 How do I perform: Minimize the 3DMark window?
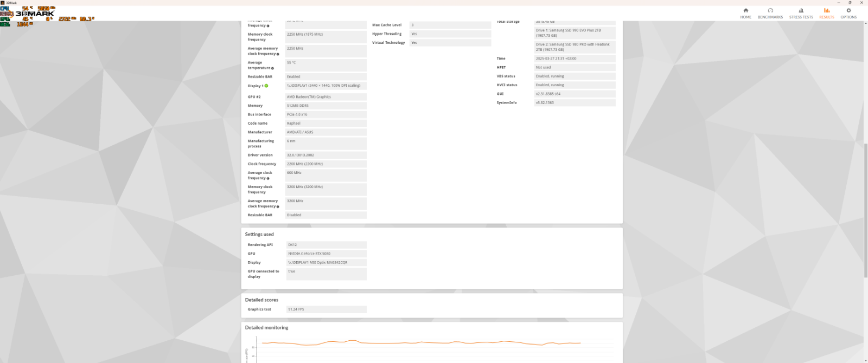[839, 3]
